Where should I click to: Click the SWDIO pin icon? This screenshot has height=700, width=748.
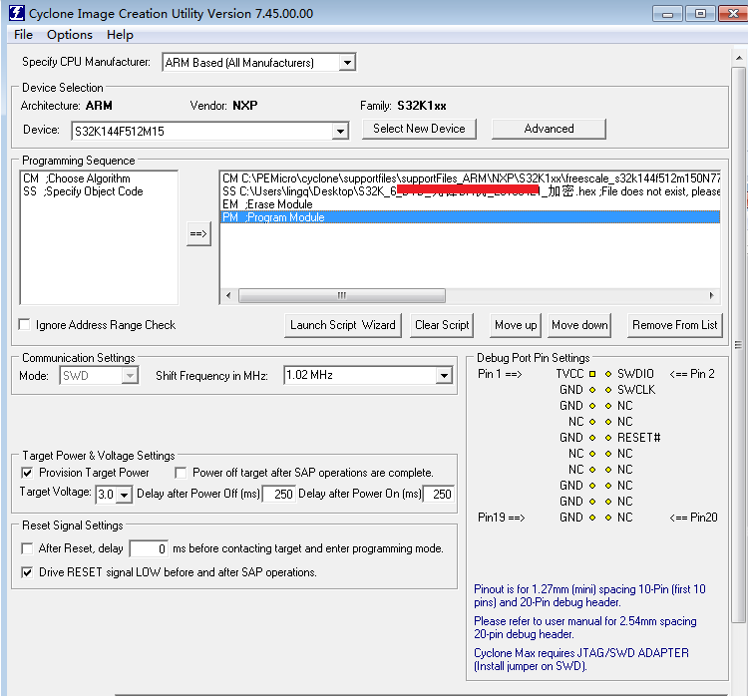coord(608,374)
